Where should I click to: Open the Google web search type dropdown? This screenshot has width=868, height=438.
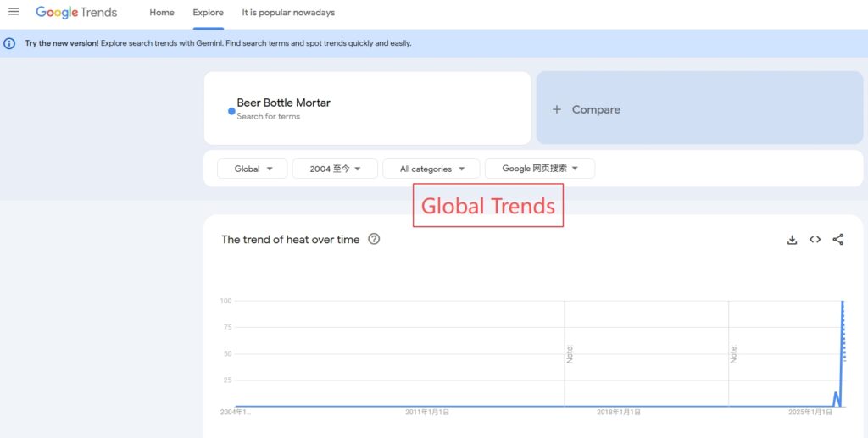[x=539, y=169]
